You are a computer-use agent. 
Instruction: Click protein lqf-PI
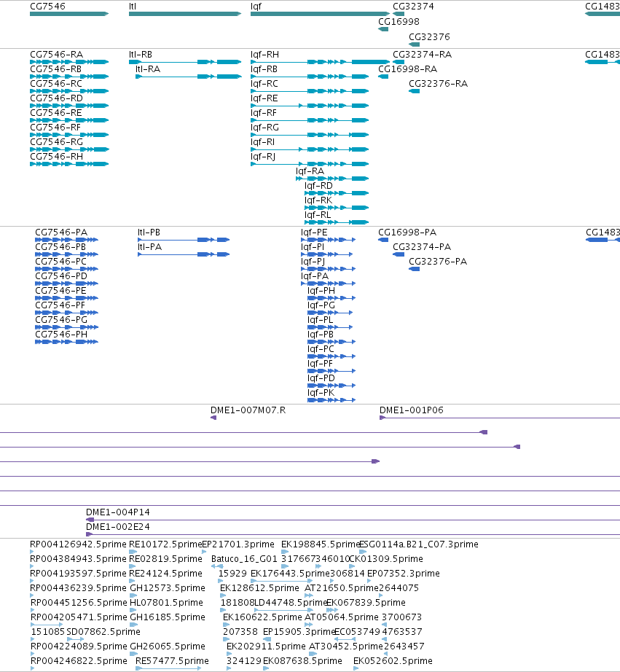pyautogui.click(x=313, y=247)
